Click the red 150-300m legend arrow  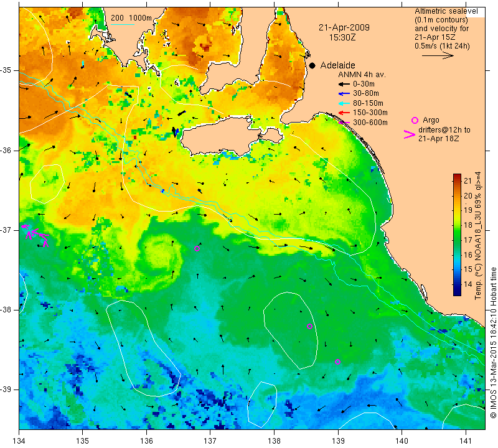coord(344,113)
